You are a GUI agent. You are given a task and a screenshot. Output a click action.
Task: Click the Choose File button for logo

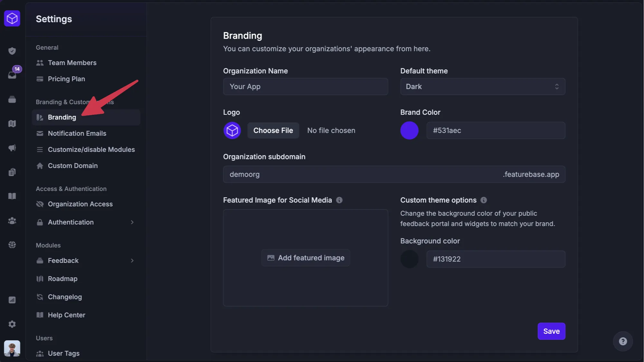click(x=273, y=130)
